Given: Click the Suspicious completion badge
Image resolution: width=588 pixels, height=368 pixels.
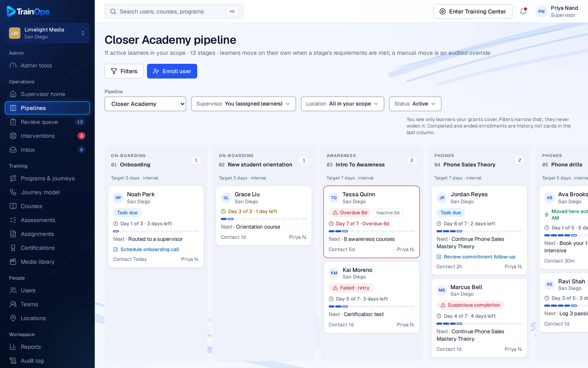Looking at the screenshot, I should click(470, 305).
